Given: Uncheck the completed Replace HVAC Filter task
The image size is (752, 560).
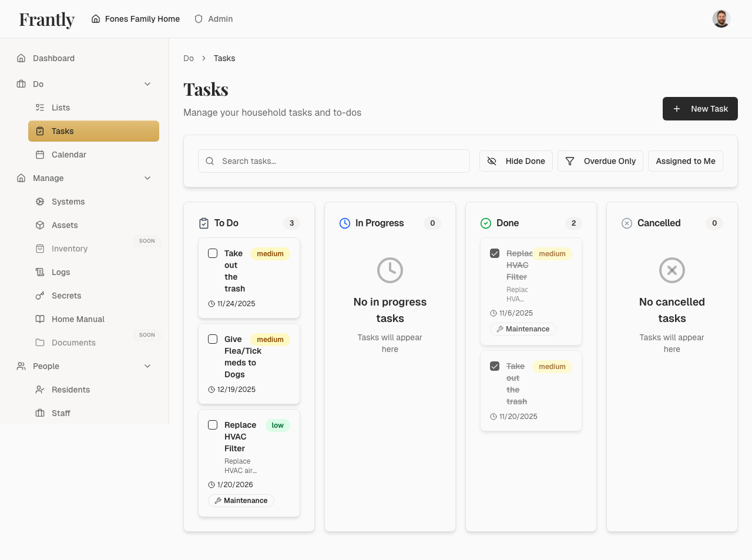Looking at the screenshot, I should click(x=495, y=253).
